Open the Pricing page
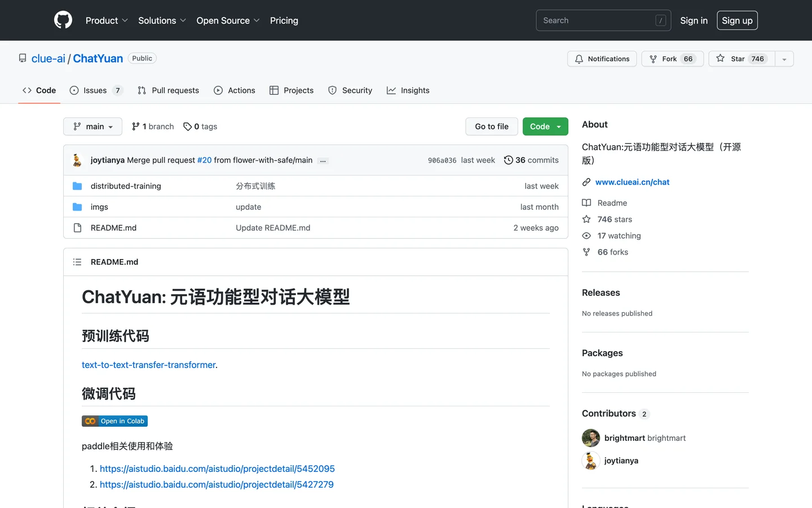Image resolution: width=812 pixels, height=508 pixels. (284, 20)
